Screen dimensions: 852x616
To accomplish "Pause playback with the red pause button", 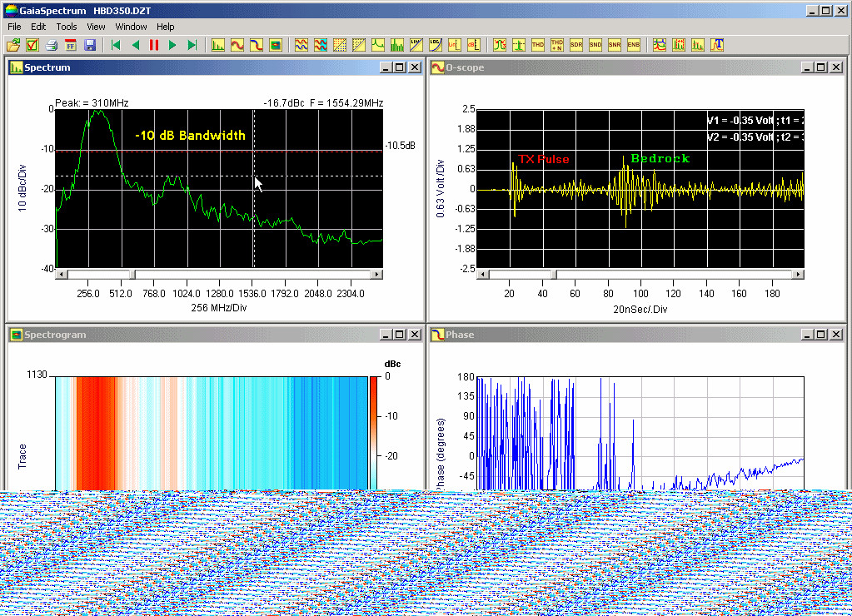I will (154, 45).
